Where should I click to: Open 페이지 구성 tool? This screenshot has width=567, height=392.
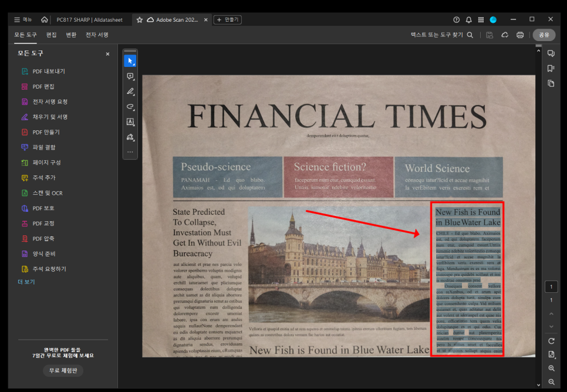pos(41,163)
